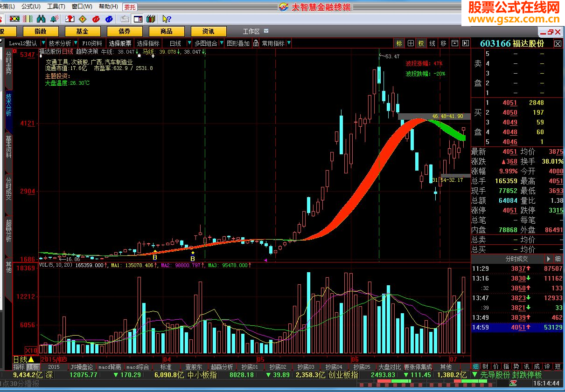Screen dimensions: 565x392
Task: Click 选择股票 in chart toolbar
Action: point(120,43)
